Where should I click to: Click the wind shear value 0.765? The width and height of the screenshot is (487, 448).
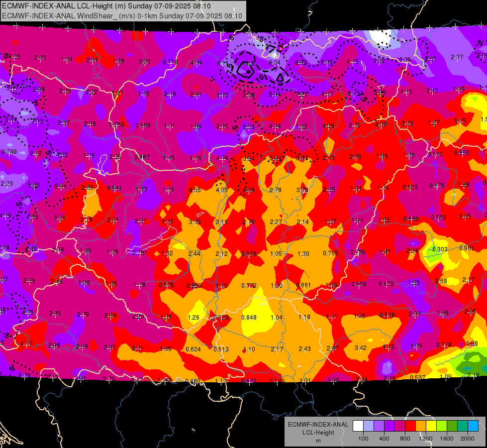(330, 253)
